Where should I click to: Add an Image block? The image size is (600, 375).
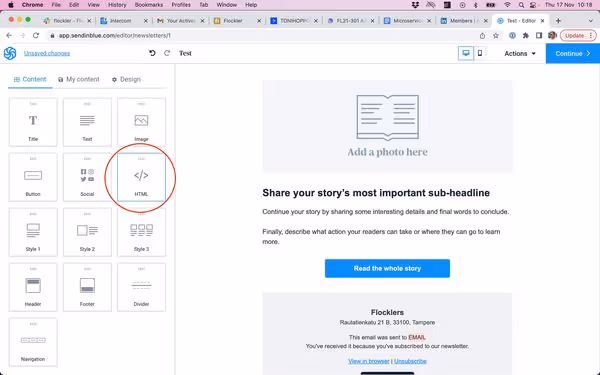(x=141, y=122)
